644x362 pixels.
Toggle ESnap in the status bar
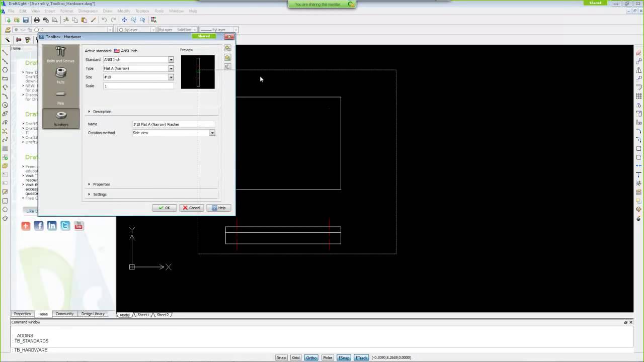tap(344, 357)
